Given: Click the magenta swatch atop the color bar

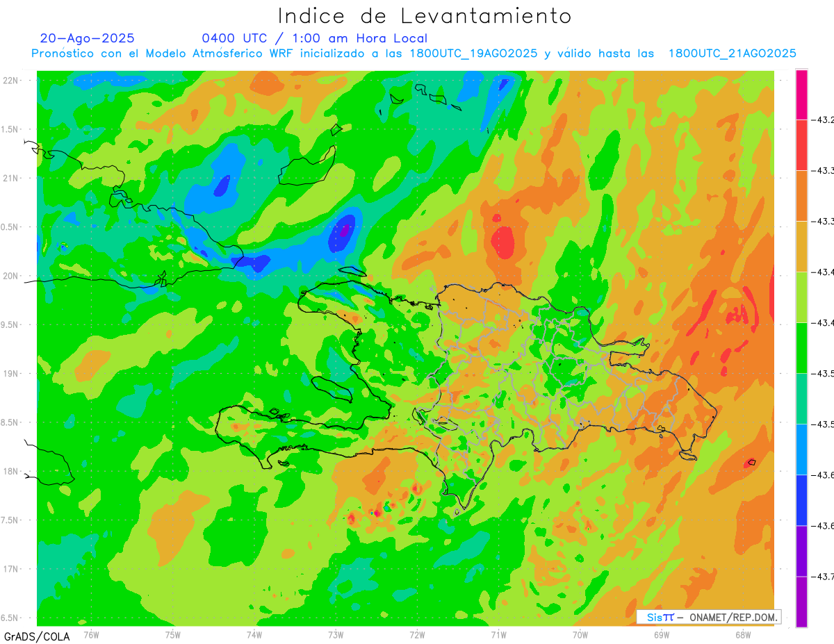Looking at the screenshot, I should tap(801, 94).
